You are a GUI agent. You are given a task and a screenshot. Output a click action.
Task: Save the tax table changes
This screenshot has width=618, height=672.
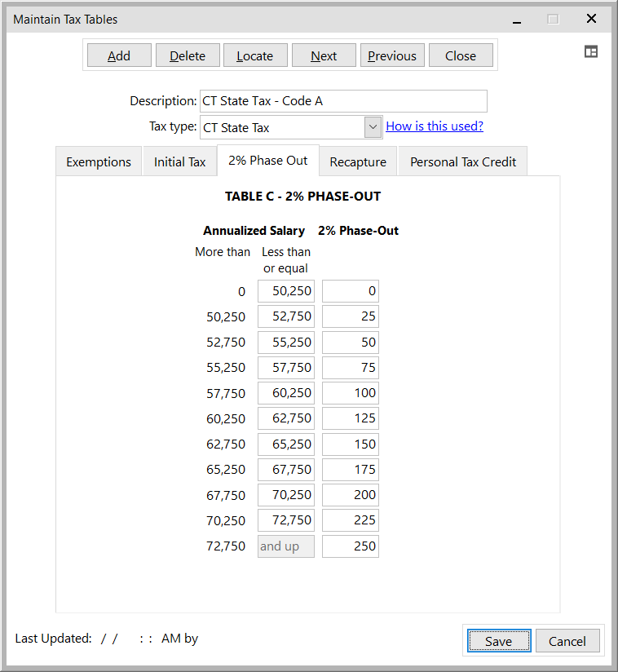pos(498,641)
